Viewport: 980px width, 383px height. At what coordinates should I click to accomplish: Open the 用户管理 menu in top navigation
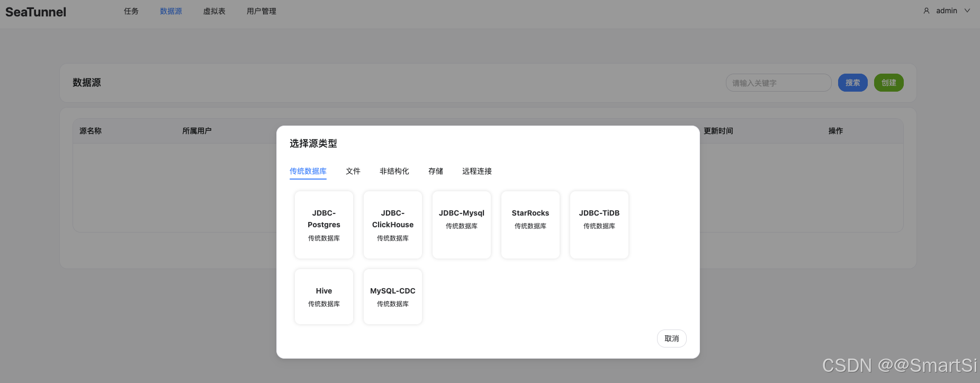pos(262,11)
